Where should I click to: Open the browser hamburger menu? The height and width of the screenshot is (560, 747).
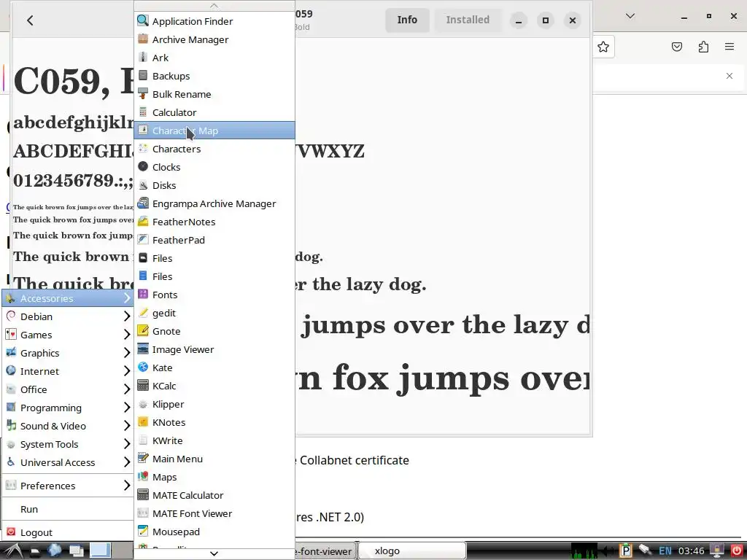tap(729, 47)
